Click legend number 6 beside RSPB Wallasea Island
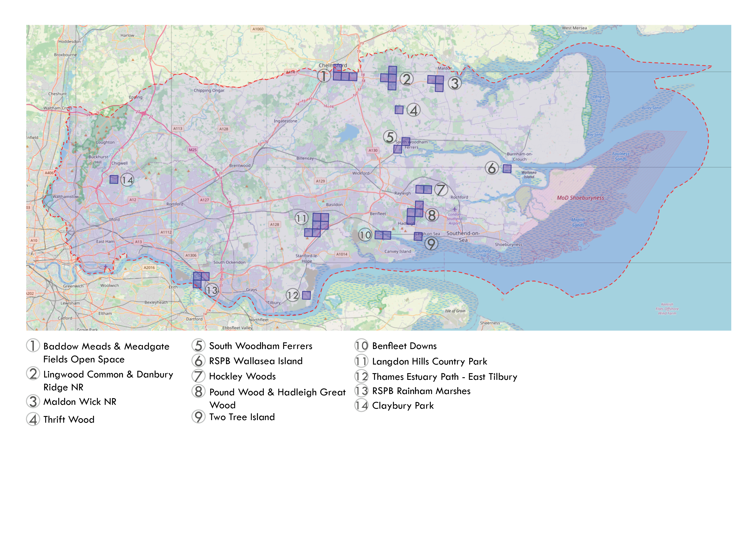The image size is (756, 534). pos(198,361)
